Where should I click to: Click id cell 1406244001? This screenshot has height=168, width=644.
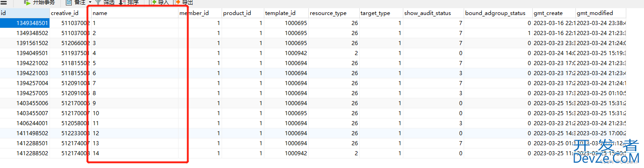click(x=25, y=123)
